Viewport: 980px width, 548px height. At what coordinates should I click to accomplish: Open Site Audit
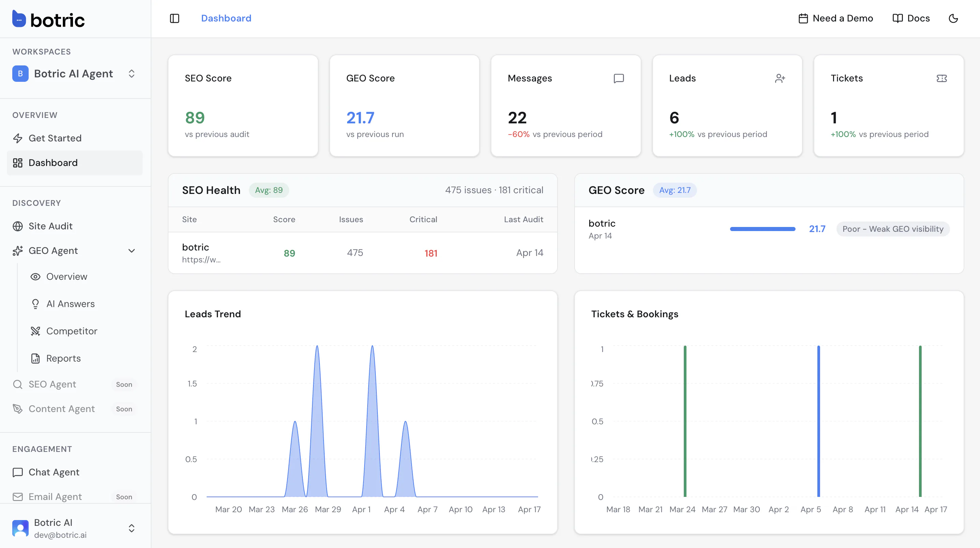pos(75,226)
